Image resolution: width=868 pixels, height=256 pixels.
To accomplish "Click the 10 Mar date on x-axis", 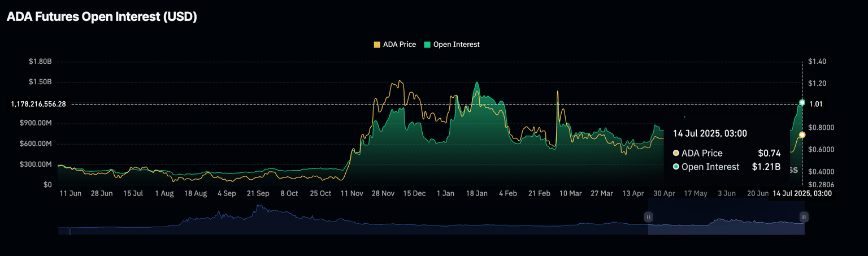I will tap(570, 193).
